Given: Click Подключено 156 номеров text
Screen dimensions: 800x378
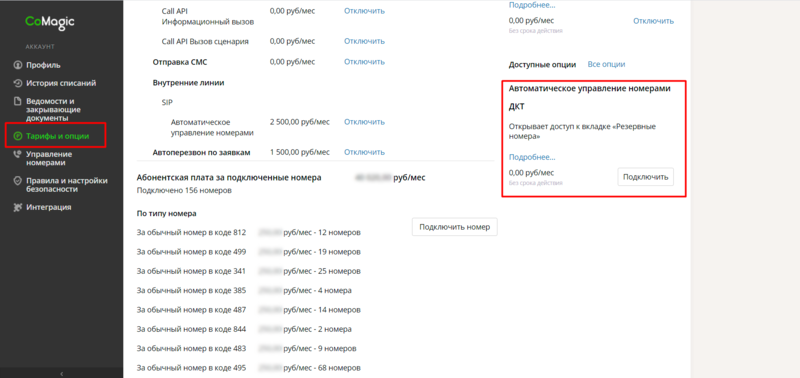Looking at the screenshot, I should point(184,190).
